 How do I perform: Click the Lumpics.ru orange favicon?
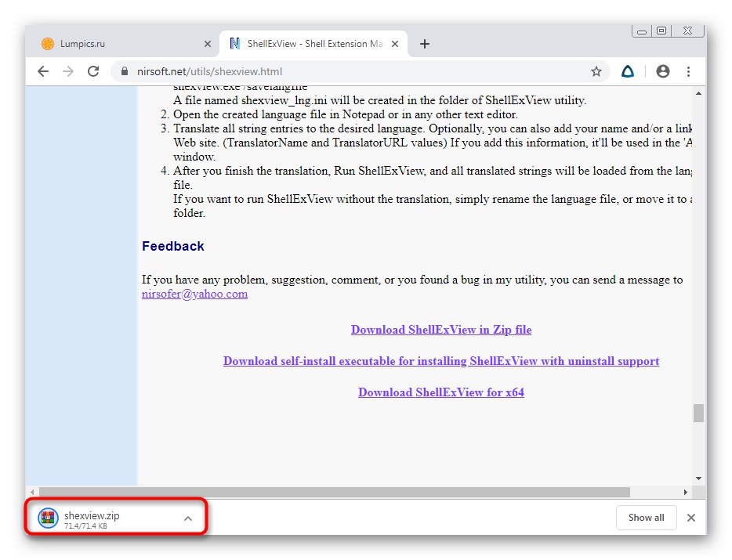click(x=48, y=44)
